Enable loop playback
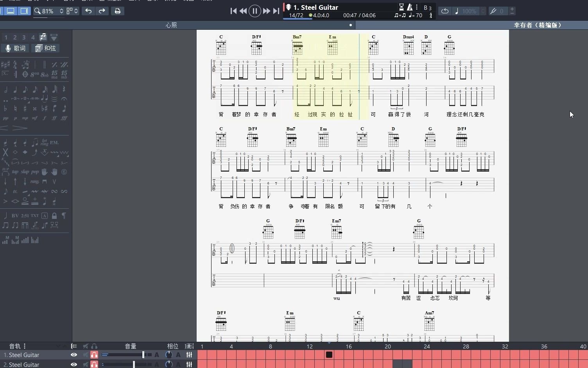This screenshot has height=368, width=588. (x=445, y=11)
